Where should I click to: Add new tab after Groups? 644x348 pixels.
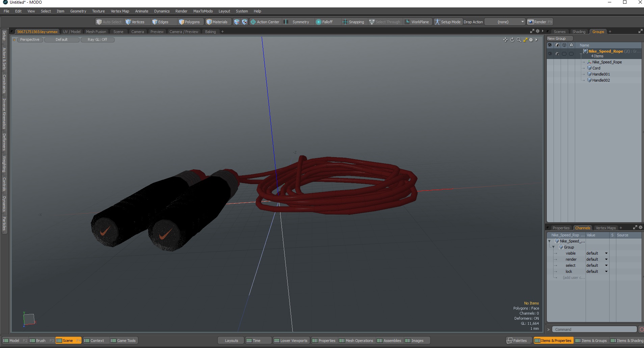point(610,32)
